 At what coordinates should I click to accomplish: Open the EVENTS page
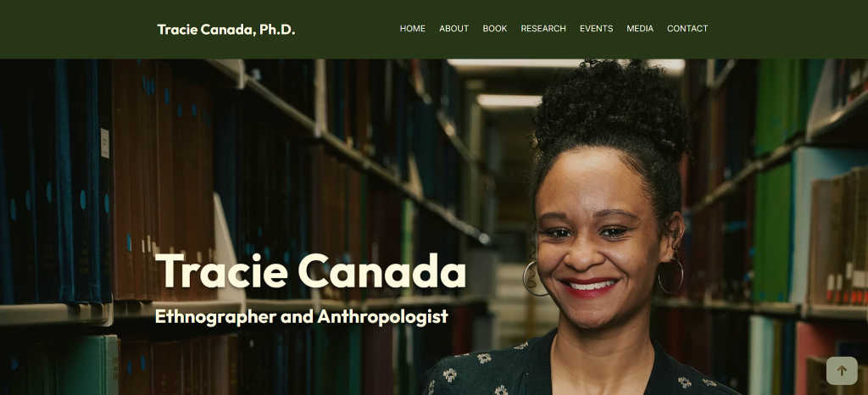coord(596,28)
